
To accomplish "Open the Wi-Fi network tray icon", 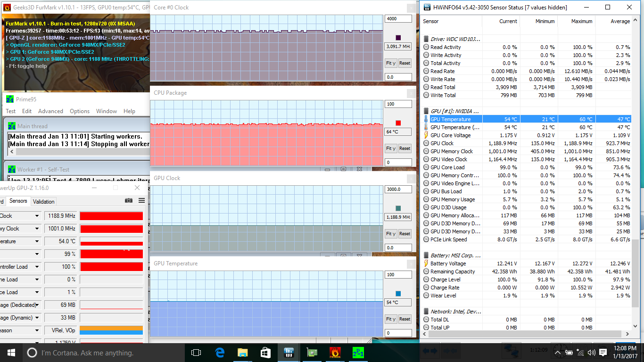I will [x=580, y=353].
